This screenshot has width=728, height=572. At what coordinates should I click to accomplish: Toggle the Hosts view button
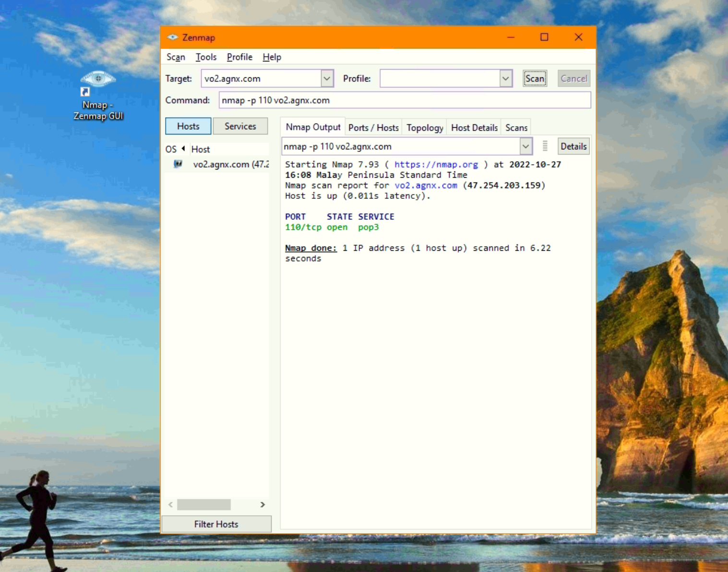188,126
